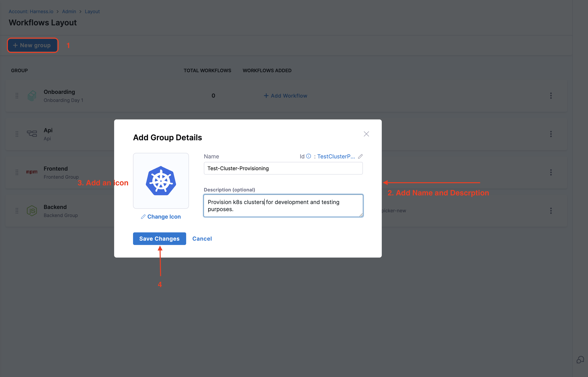Screen dimensions: 588x377
Task: Open the Frontend group's options menu
Action: point(551,172)
